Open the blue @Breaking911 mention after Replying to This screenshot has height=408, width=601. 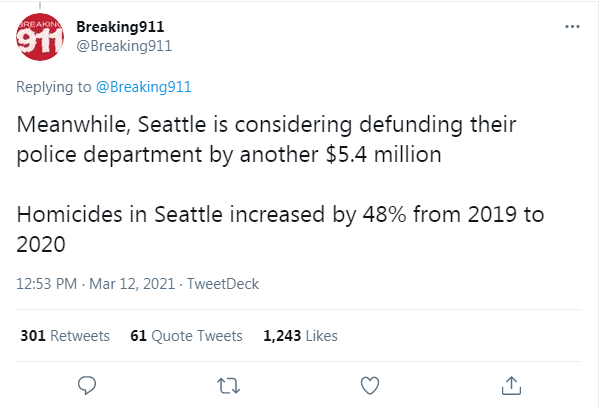point(143,87)
